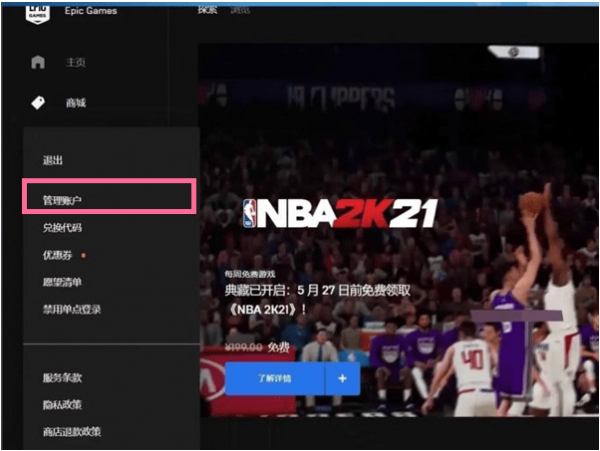Open 商城 in the sidebar
The image size is (600, 451).
tap(75, 103)
